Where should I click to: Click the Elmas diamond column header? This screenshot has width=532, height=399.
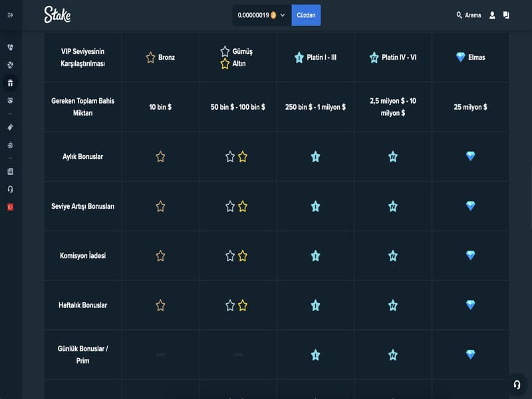pyautogui.click(x=470, y=57)
